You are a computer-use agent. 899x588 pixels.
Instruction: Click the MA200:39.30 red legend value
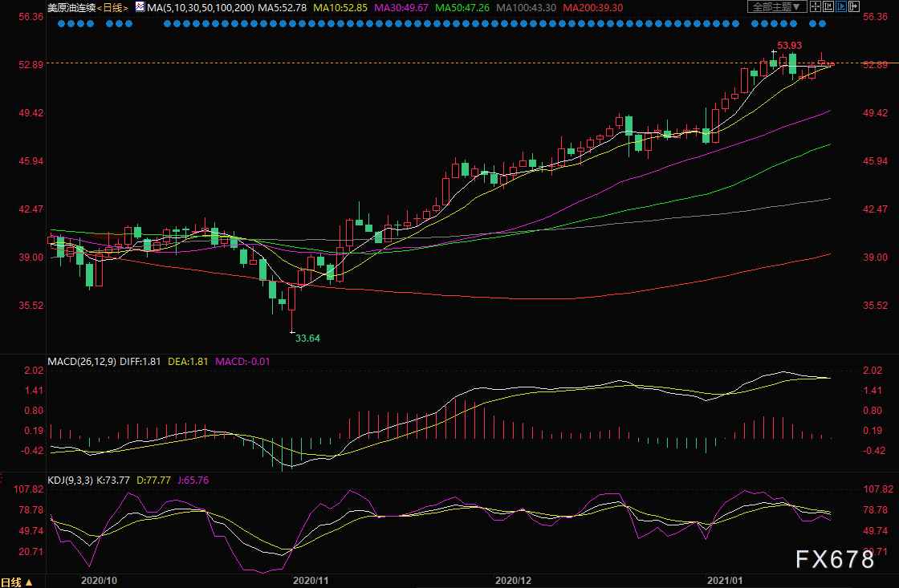[592, 7]
